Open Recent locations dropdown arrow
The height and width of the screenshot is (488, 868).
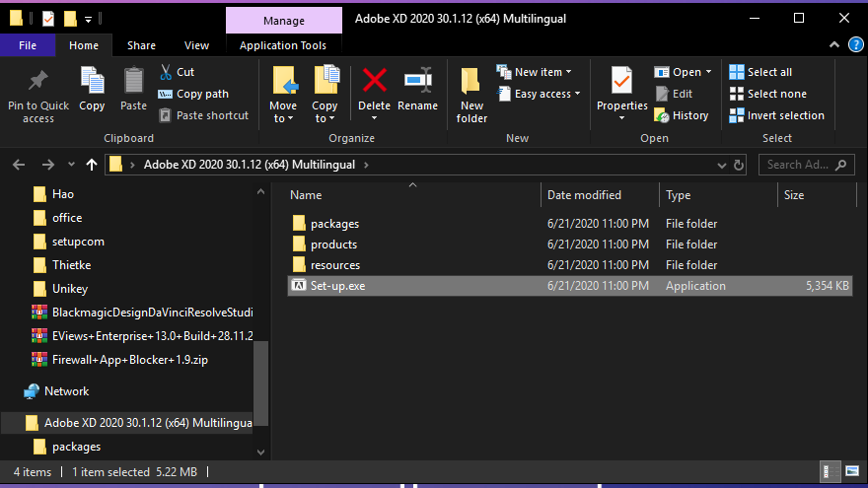coord(71,165)
